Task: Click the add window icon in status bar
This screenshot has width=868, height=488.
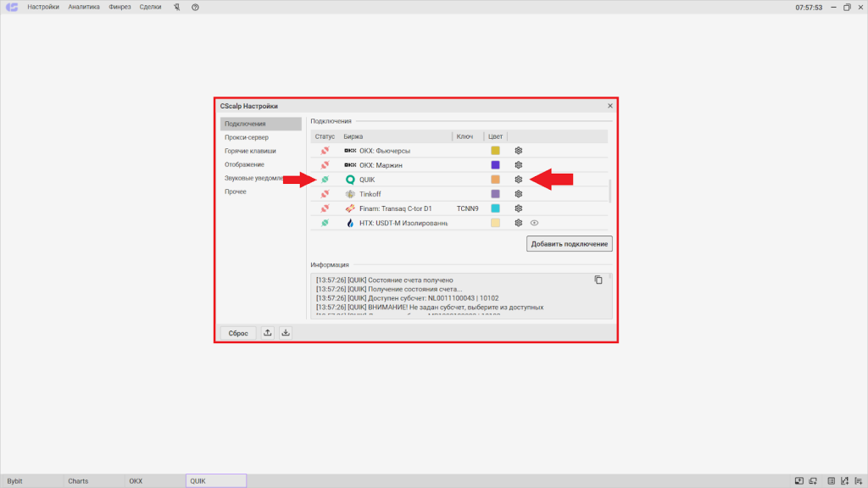Action: click(813, 481)
